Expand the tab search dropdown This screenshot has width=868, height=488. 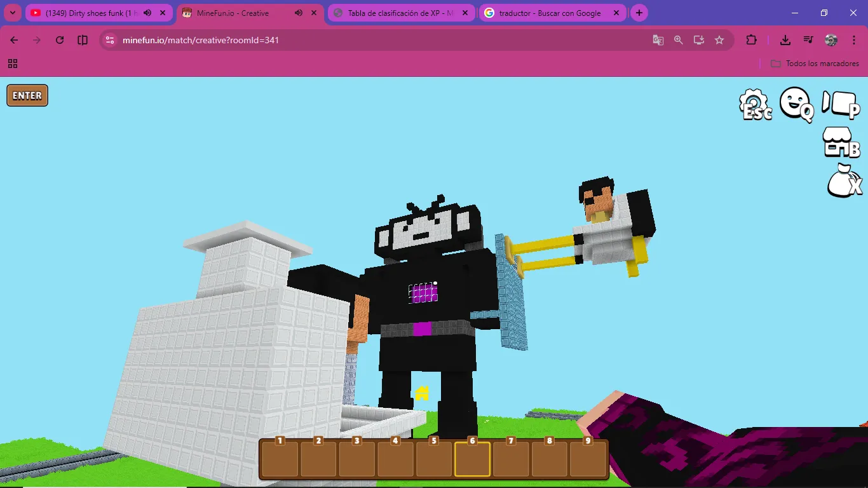coord(12,13)
